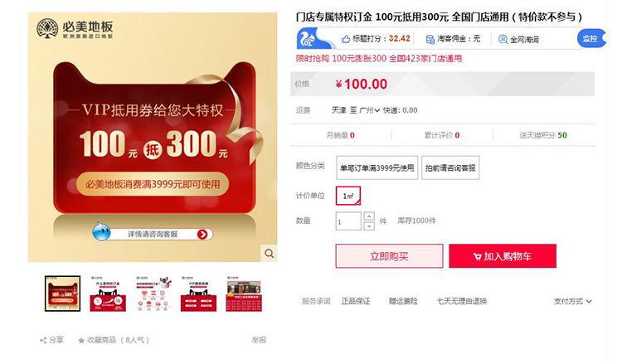The height and width of the screenshot is (364, 622).
Task: Click the star favorite-product icon
Action: tap(81, 340)
